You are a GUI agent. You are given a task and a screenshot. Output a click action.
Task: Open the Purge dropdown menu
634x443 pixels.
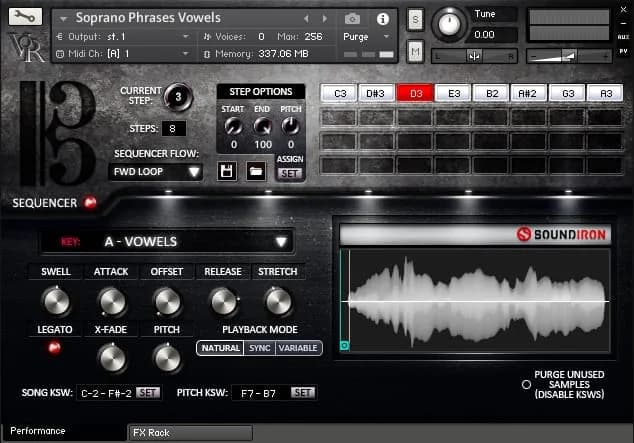[x=363, y=36]
